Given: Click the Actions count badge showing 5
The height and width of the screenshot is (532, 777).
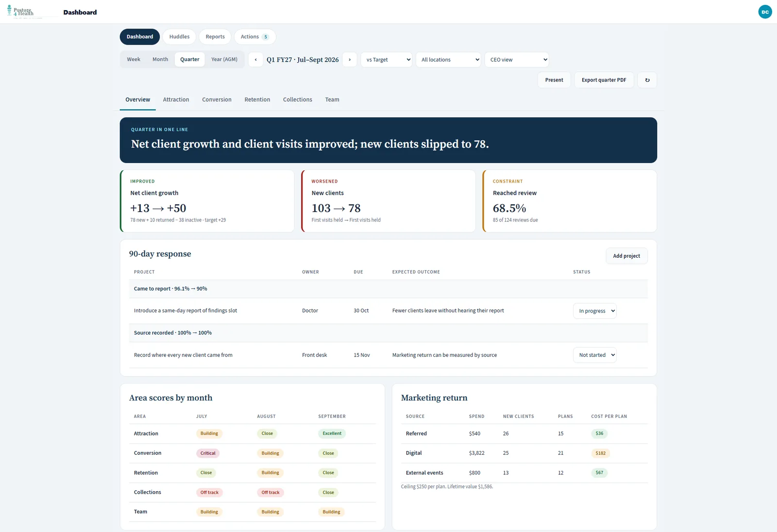Looking at the screenshot, I should pos(266,37).
